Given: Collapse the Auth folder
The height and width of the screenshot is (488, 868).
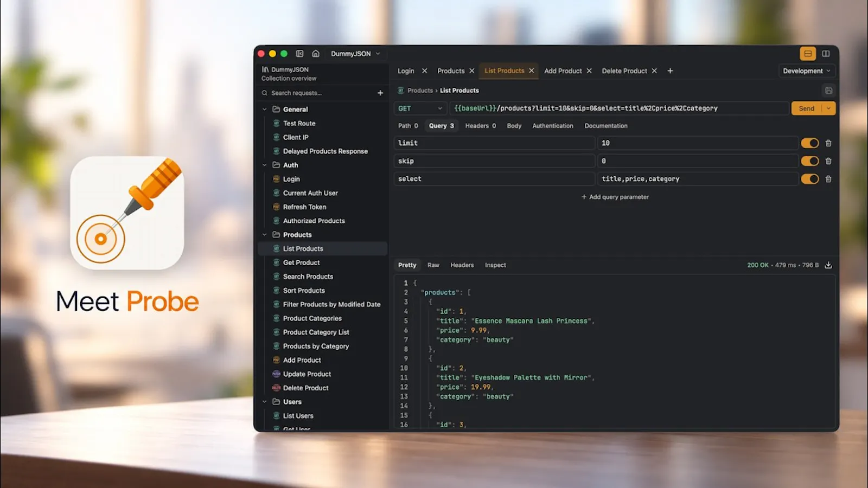Looking at the screenshot, I should click(265, 165).
